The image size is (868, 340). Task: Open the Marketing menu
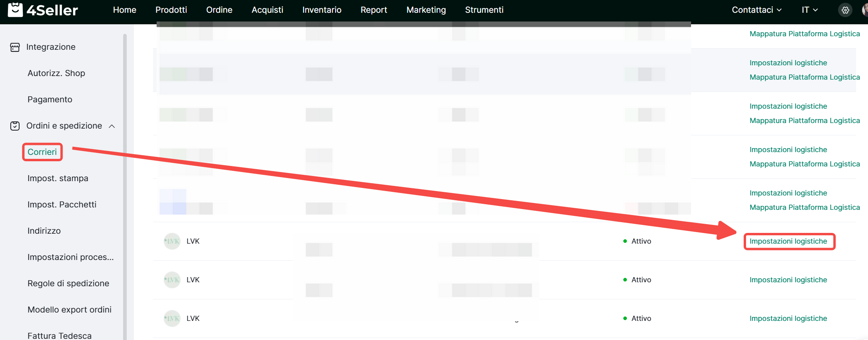(426, 10)
